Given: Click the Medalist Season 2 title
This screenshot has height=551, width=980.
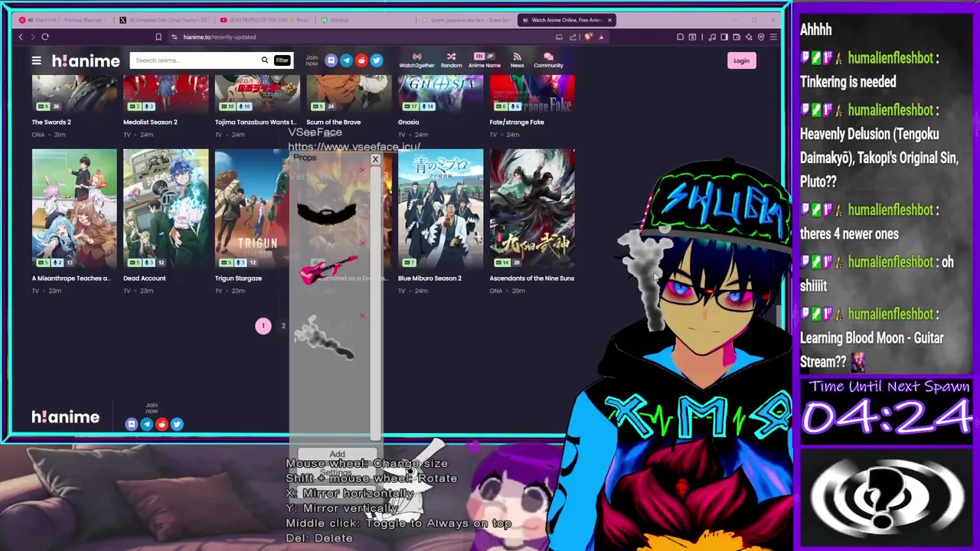Looking at the screenshot, I should [x=150, y=122].
